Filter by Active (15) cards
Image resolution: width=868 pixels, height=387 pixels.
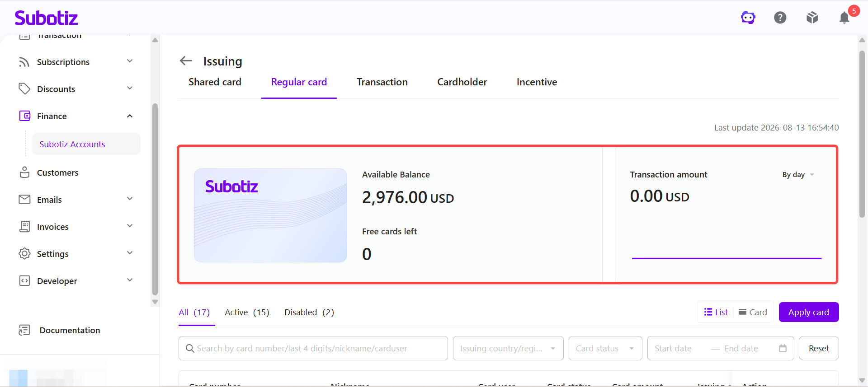(x=247, y=312)
